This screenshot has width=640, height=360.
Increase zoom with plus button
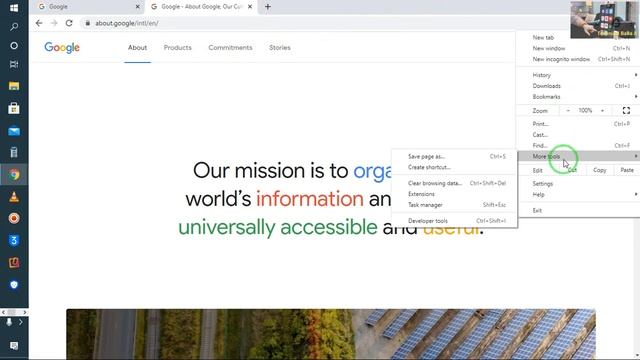602,110
